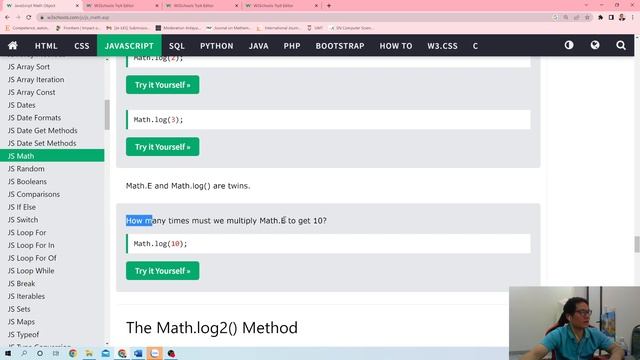Open a new browser tab
Viewport: 640px width, 360px height.
tap(329, 6)
